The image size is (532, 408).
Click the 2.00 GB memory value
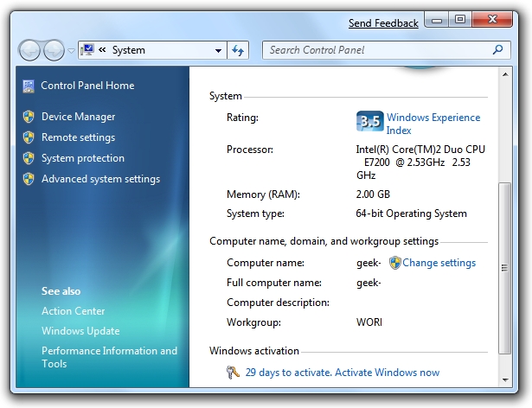click(373, 194)
